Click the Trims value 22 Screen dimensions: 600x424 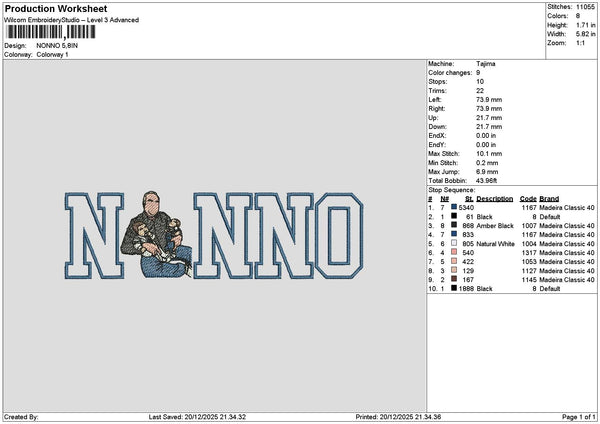[480, 91]
